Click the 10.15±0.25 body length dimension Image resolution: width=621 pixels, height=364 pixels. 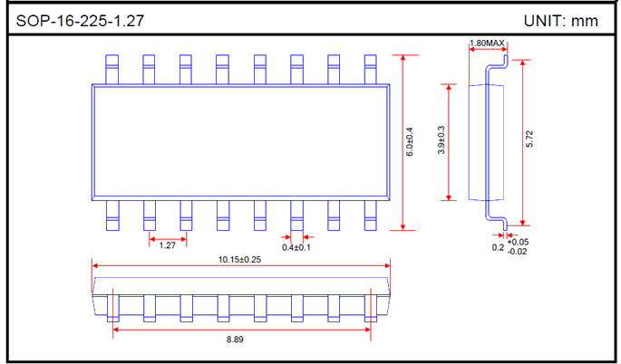point(239,260)
